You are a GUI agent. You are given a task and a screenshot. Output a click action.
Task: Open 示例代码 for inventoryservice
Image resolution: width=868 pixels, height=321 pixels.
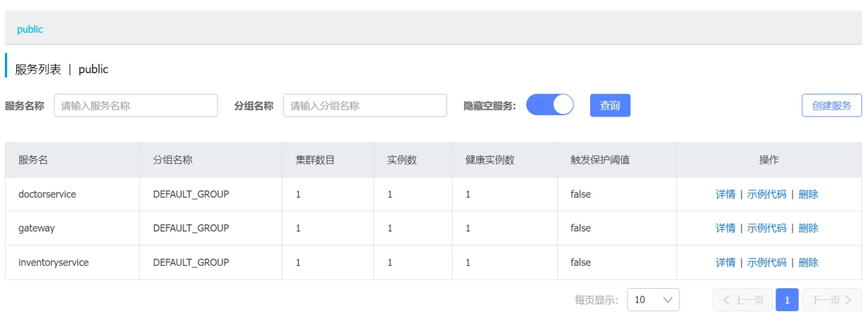tap(766, 263)
